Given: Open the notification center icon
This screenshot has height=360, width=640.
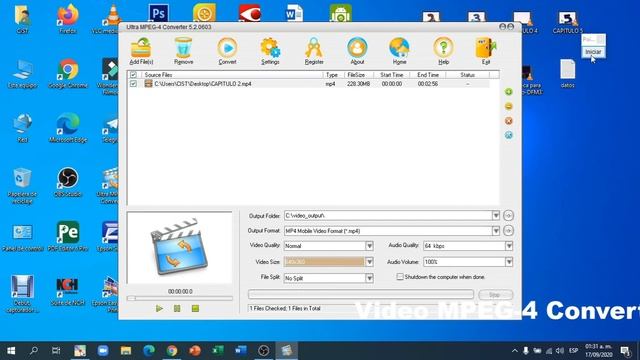Looking at the screenshot, I should 626,351.
